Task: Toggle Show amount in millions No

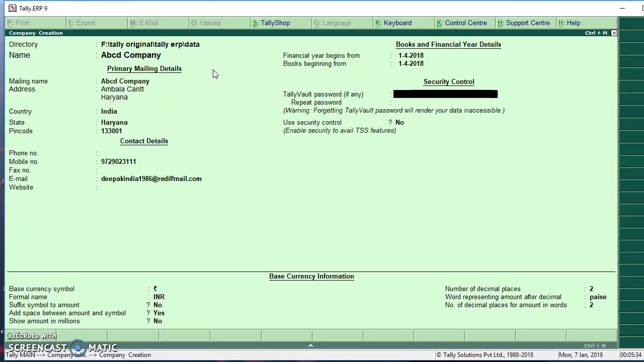Action: pos(157,321)
